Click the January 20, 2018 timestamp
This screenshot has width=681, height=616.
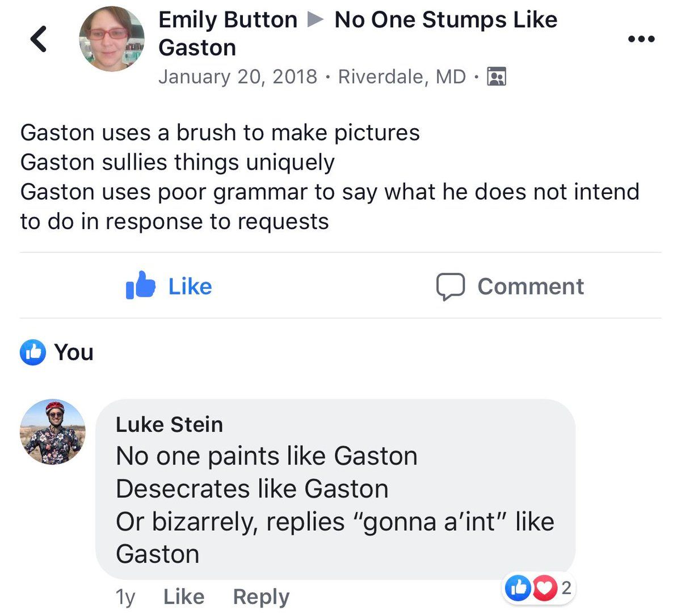(x=238, y=76)
